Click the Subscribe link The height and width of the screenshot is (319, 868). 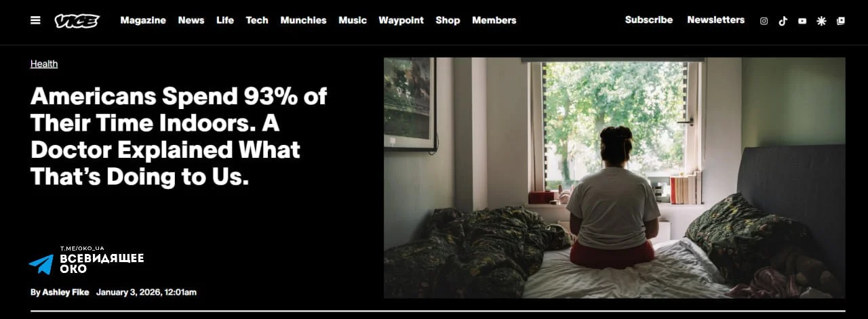pos(649,20)
